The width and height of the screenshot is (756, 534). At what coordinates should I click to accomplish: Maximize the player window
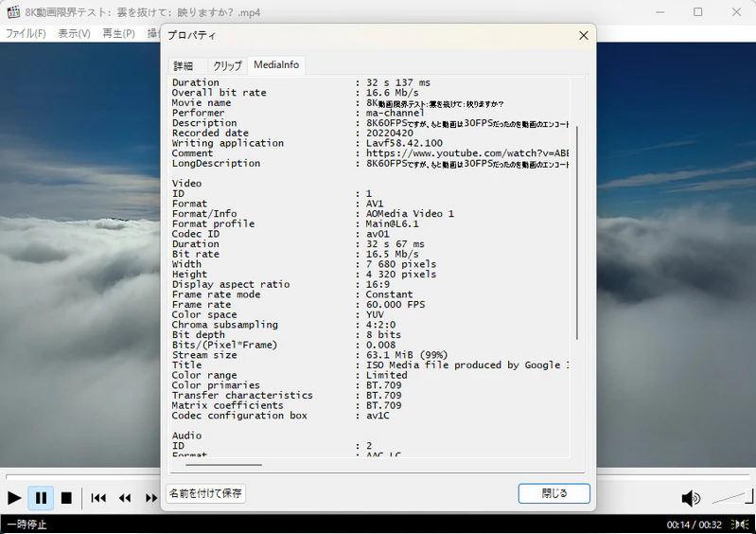click(697, 12)
